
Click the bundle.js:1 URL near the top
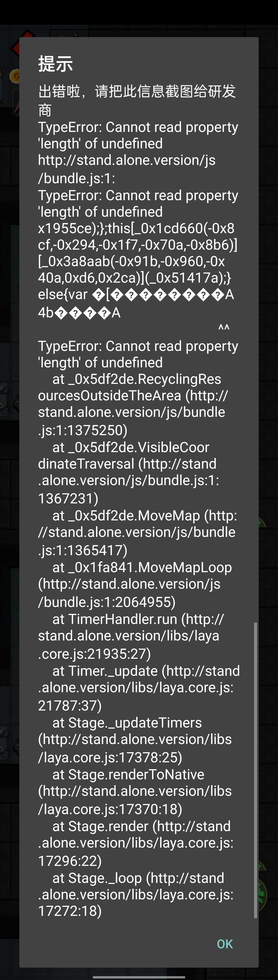(x=127, y=169)
